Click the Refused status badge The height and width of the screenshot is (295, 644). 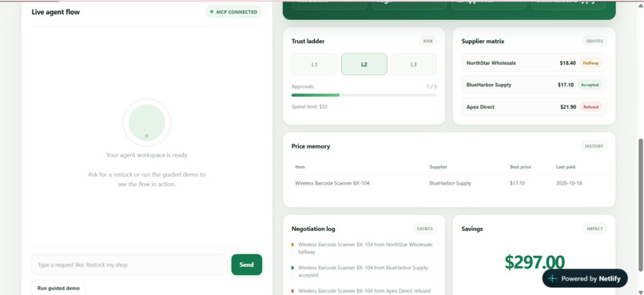[591, 107]
